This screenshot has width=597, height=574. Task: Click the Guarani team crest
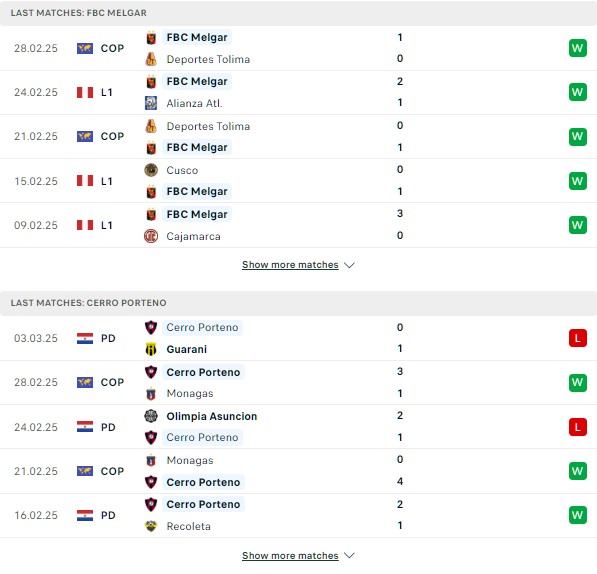[x=151, y=349]
